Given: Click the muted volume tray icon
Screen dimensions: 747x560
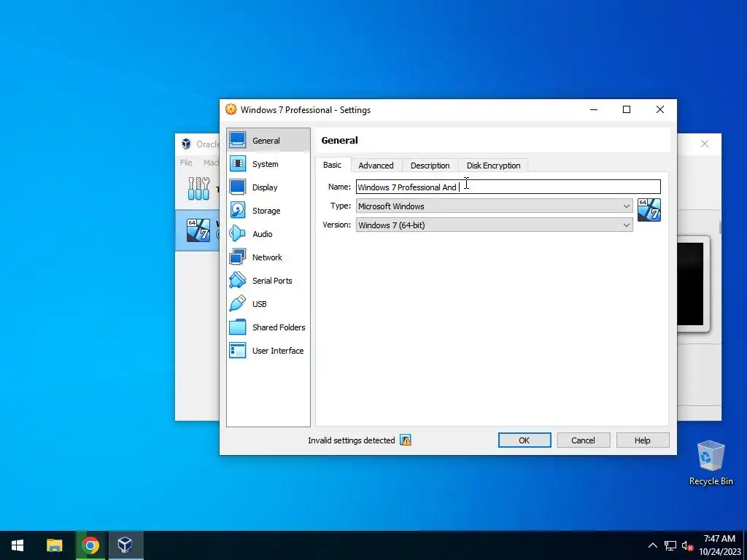Looking at the screenshot, I should (687, 545).
